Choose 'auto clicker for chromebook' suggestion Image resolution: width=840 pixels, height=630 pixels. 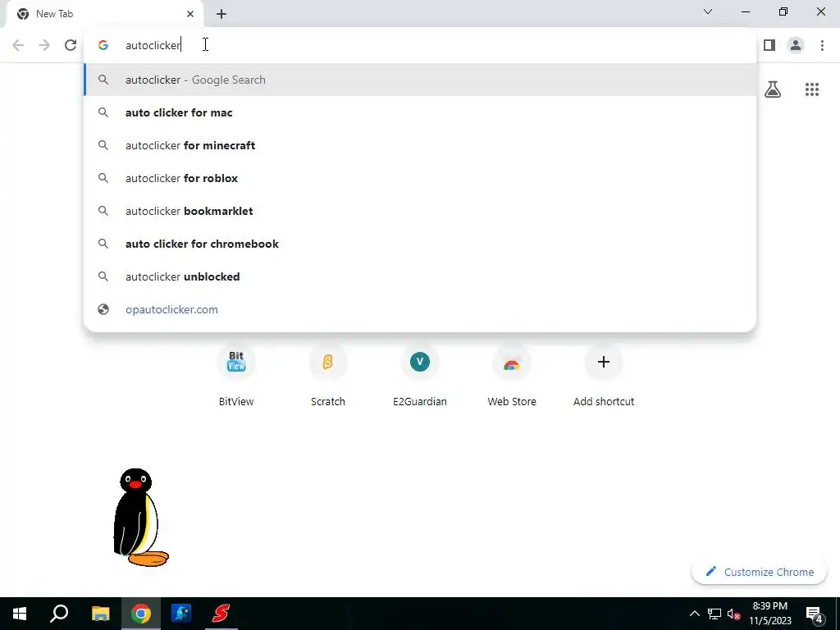[x=420, y=244]
